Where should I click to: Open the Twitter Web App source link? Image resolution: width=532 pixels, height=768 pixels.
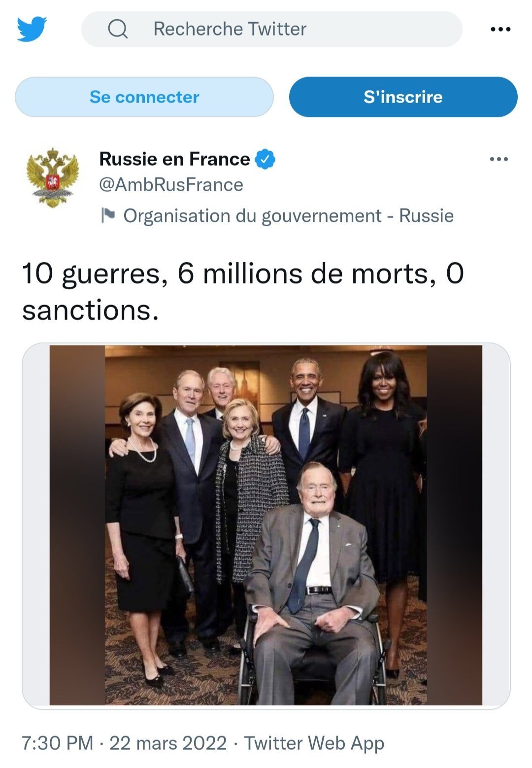(x=314, y=743)
